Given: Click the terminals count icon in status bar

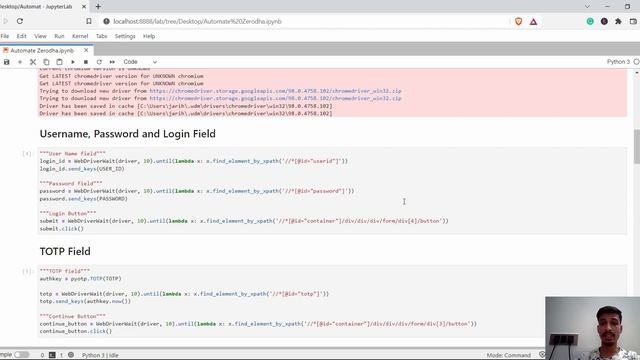Looking at the screenshot, I should tap(52, 355).
